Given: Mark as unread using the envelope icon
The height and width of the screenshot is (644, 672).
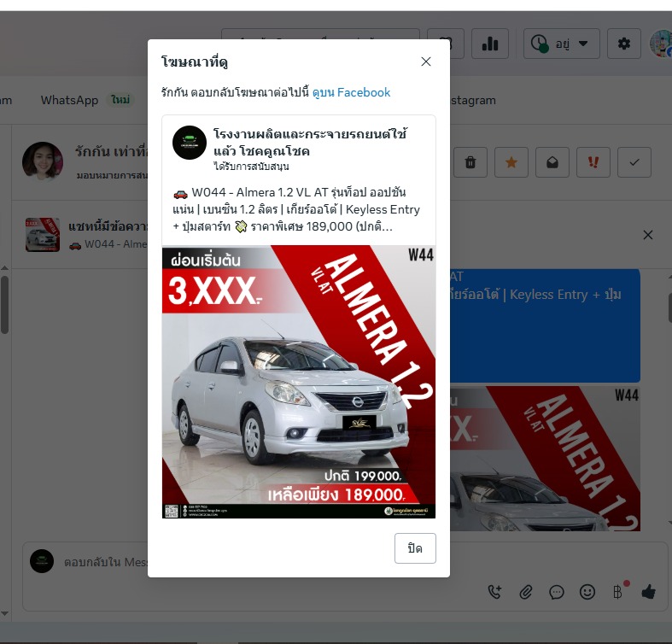Looking at the screenshot, I should point(552,162).
